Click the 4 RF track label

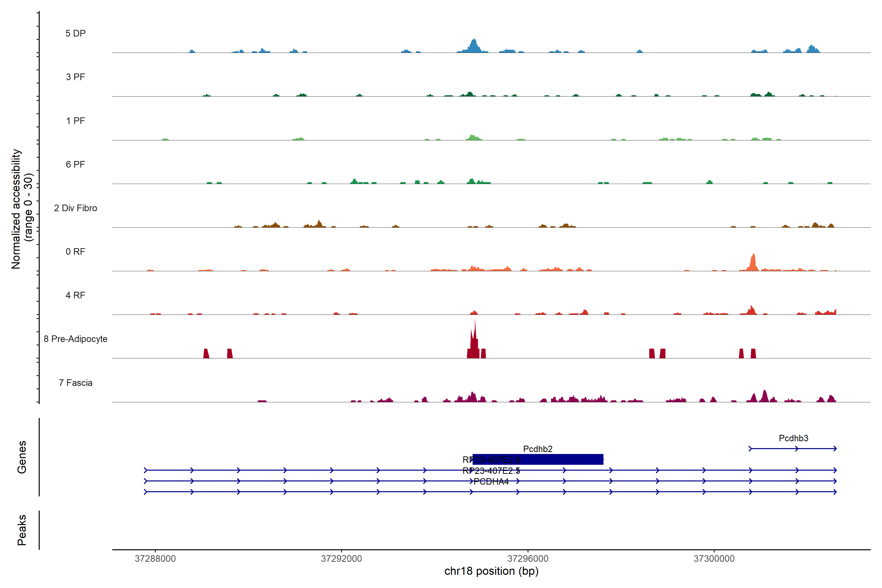click(75, 295)
